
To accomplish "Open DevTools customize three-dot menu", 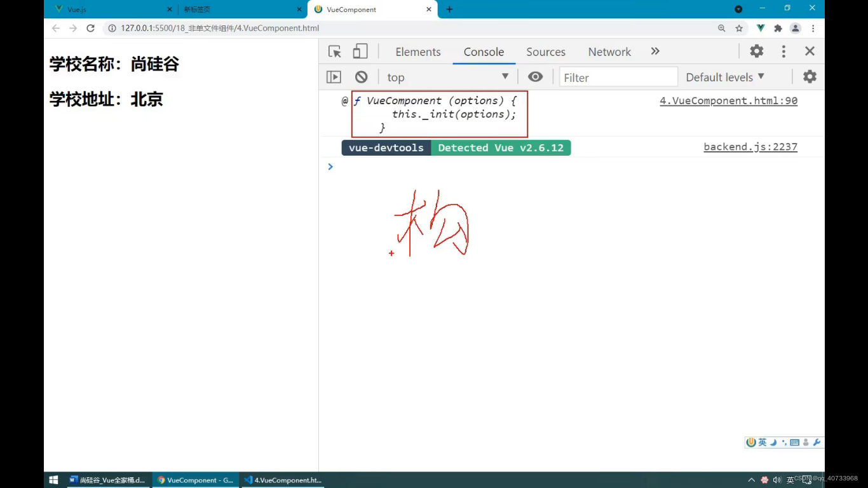I will tap(783, 51).
